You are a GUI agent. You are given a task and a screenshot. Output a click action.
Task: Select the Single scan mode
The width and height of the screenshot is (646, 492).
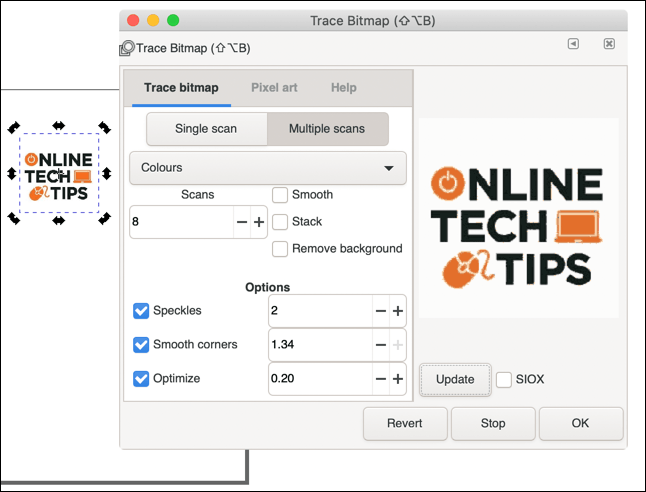[x=206, y=129]
